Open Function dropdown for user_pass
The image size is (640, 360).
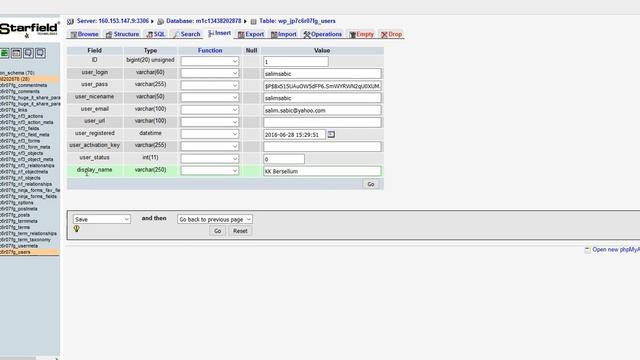(210, 86)
